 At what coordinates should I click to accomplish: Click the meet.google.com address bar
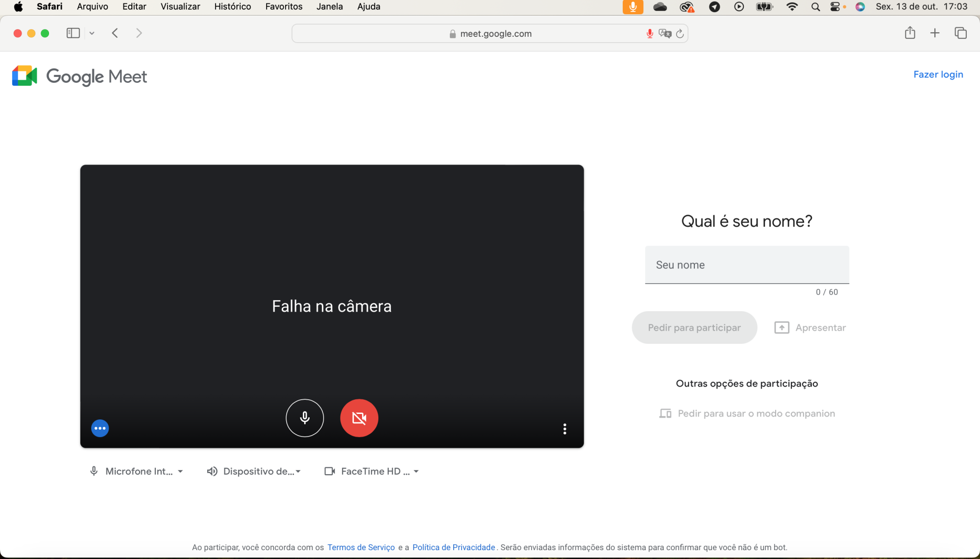tap(490, 33)
